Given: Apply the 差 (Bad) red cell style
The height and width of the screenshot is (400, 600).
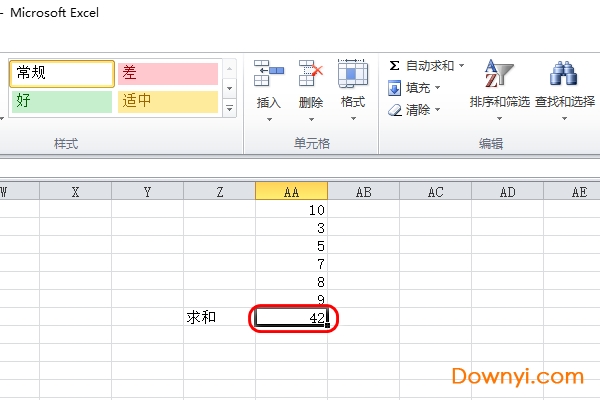Looking at the screenshot, I should pos(167,73).
